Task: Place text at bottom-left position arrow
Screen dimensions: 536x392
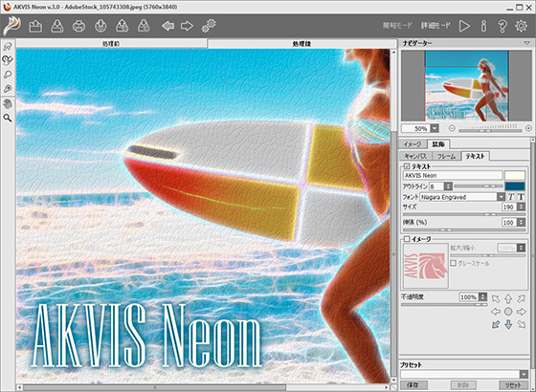Action: (x=496, y=324)
